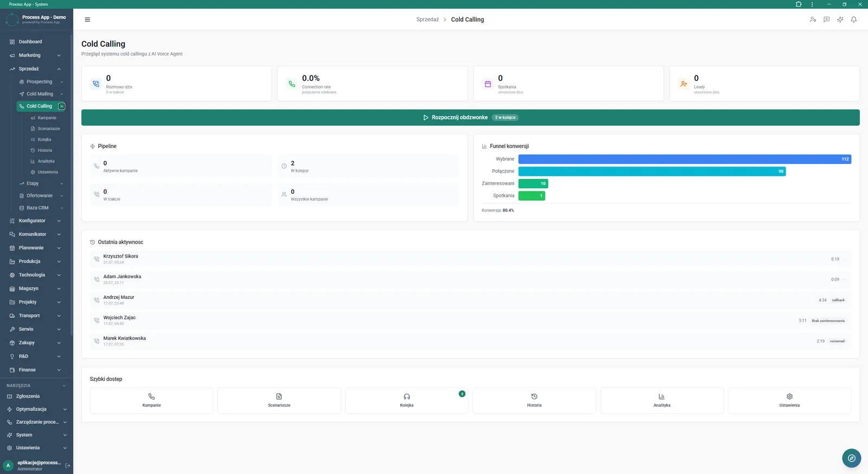Click the cyan Połączone funnel bar
Screen dimensions: 868x474
click(x=652, y=171)
